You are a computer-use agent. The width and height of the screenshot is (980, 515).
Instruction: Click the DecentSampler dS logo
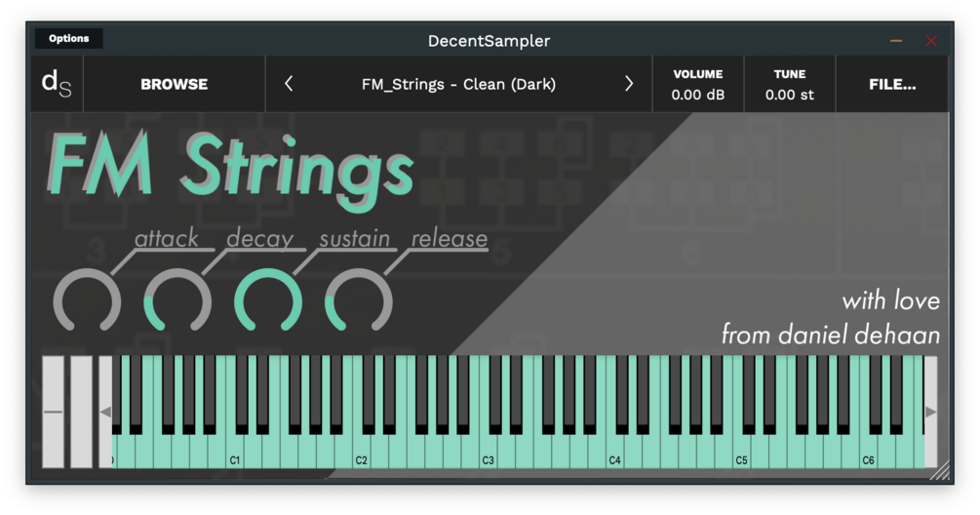[57, 84]
